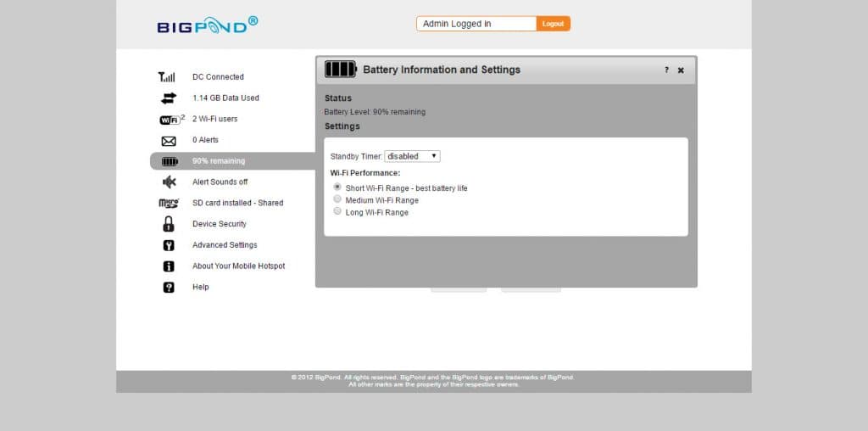
Task: Click the Admin Logged in field
Action: pyautogui.click(x=476, y=24)
